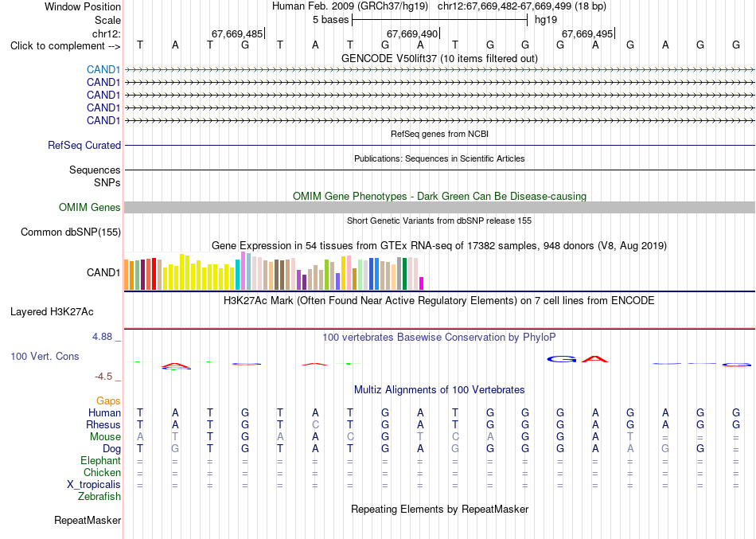Viewport: 756px width, 539px height.
Task: Click the '5 bases' scale text
Action: 330,20
